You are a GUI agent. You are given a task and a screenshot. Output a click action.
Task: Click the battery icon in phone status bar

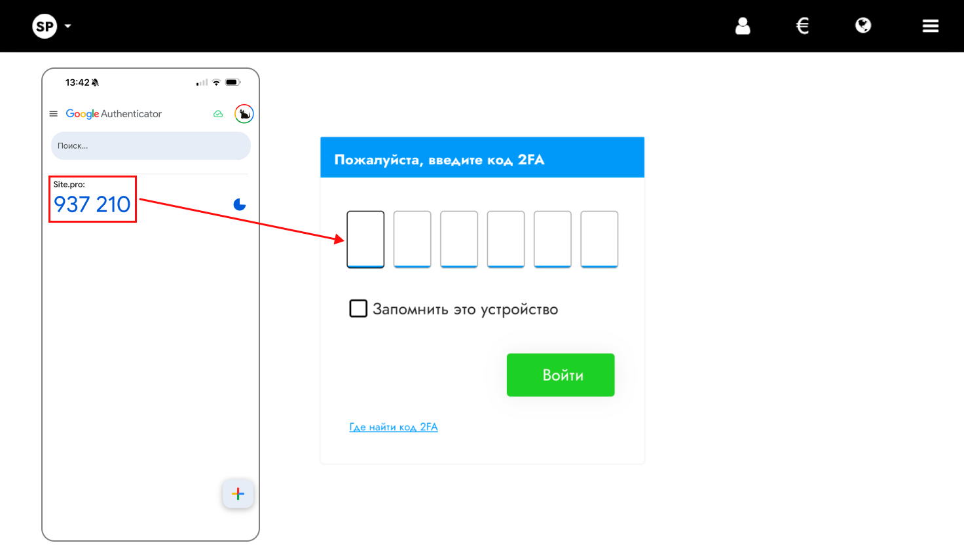pyautogui.click(x=233, y=83)
